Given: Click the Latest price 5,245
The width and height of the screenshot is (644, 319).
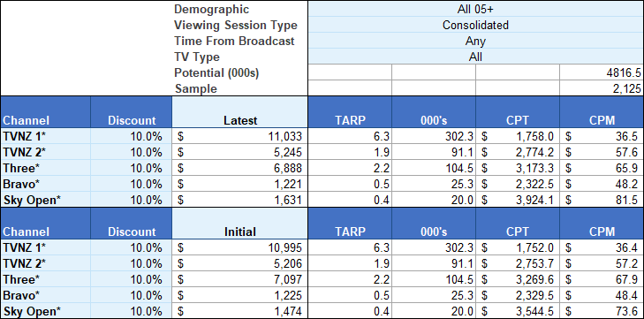Looking at the screenshot, I should click(240, 152).
